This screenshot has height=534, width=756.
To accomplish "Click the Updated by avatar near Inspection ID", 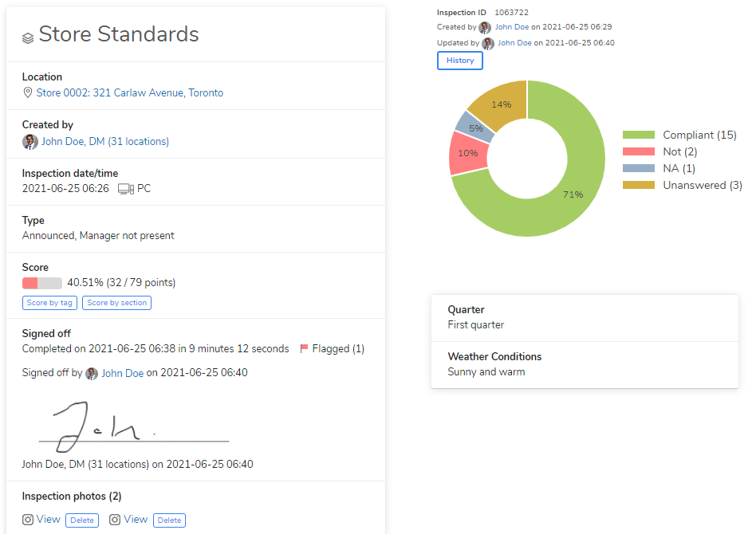I will [x=488, y=44].
